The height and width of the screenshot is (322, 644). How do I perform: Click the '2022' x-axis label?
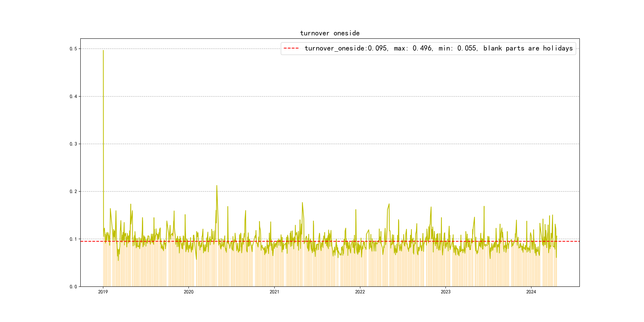pos(360,292)
